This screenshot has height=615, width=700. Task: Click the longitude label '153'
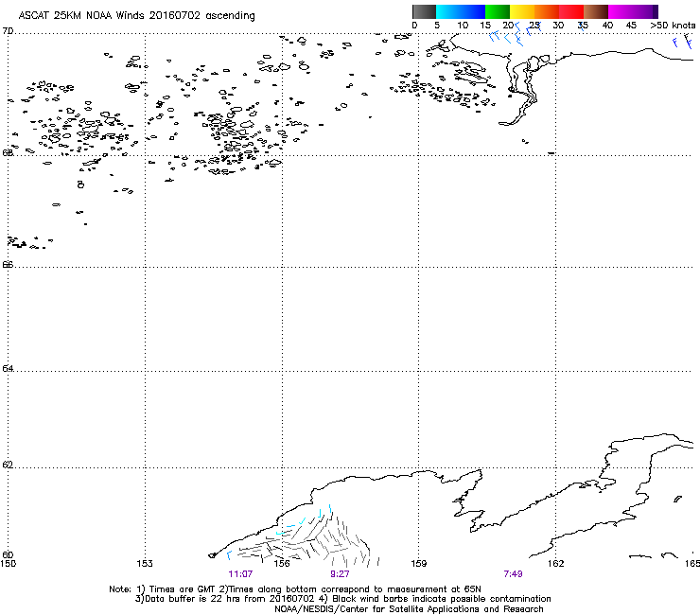145,564
